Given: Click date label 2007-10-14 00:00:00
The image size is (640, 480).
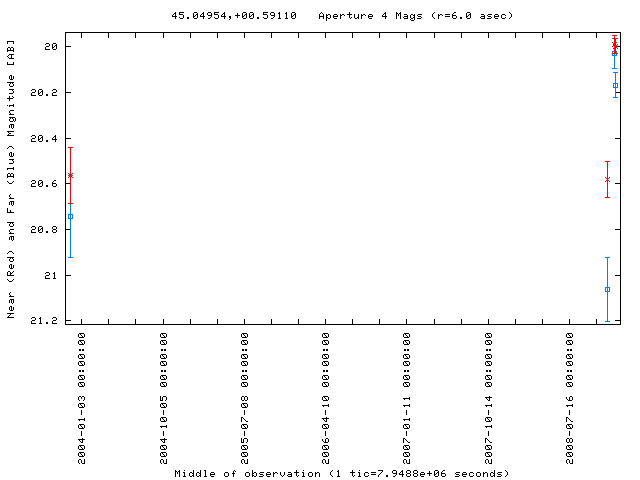Looking at the screenshot, I should (x=489, y=398).
